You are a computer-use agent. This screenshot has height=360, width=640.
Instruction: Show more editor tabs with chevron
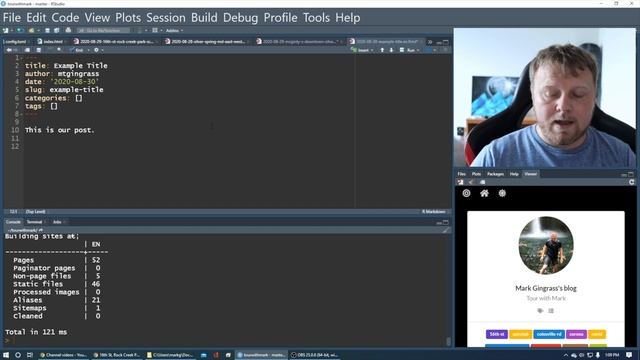[x=430, y=42]
